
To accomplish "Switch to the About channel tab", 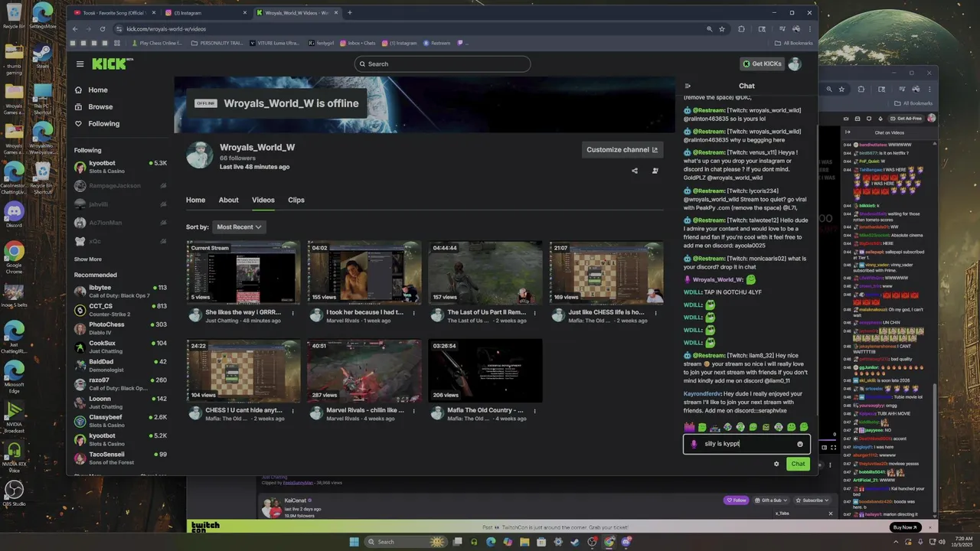I will [x=228, y=201].
